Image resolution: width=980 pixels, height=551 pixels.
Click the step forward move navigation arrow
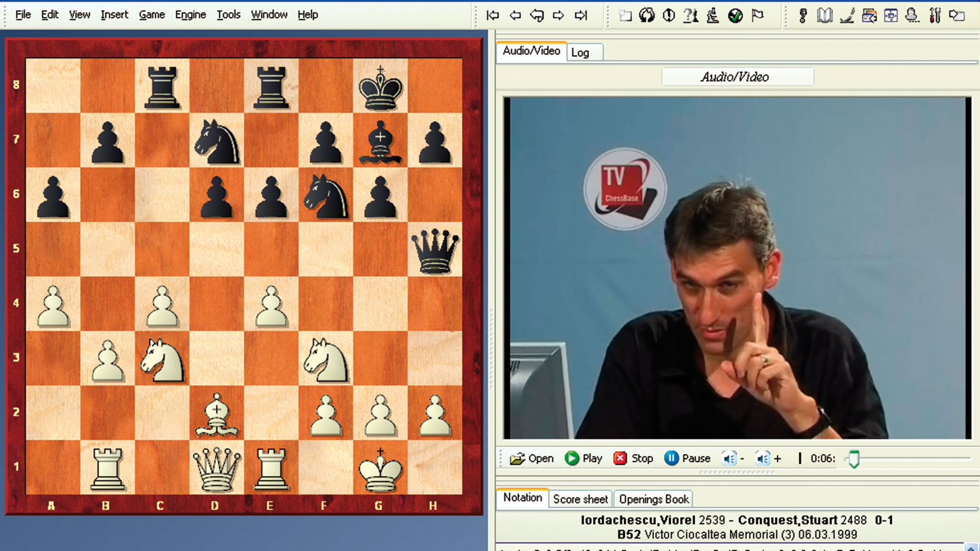tap(559, 15)
